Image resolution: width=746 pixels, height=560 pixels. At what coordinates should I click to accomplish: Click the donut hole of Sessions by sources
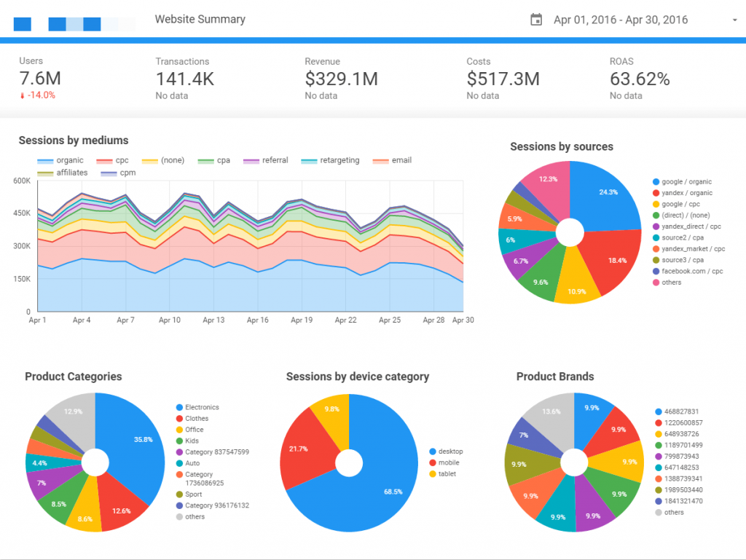[x=569, y=232]
